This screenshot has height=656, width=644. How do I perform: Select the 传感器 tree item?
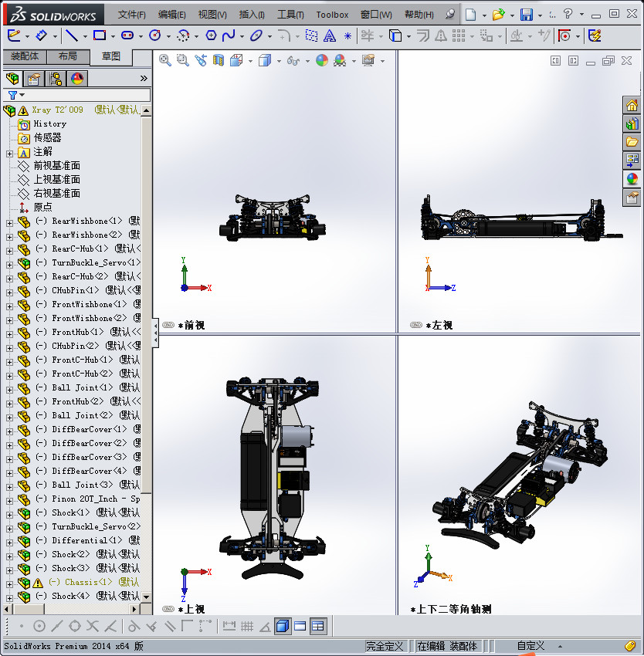click(47, 137)
